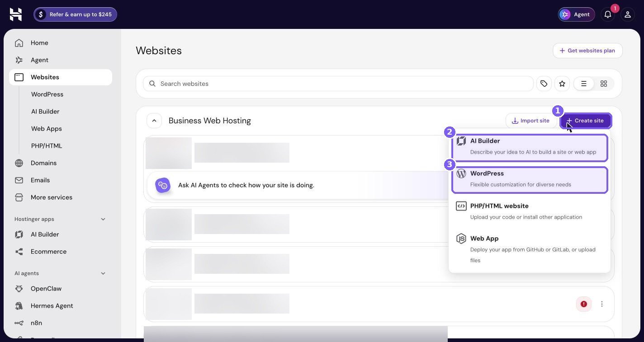Open the user profile icon
Viewport: 644px width, 342px height.
[x=628, y=14]
